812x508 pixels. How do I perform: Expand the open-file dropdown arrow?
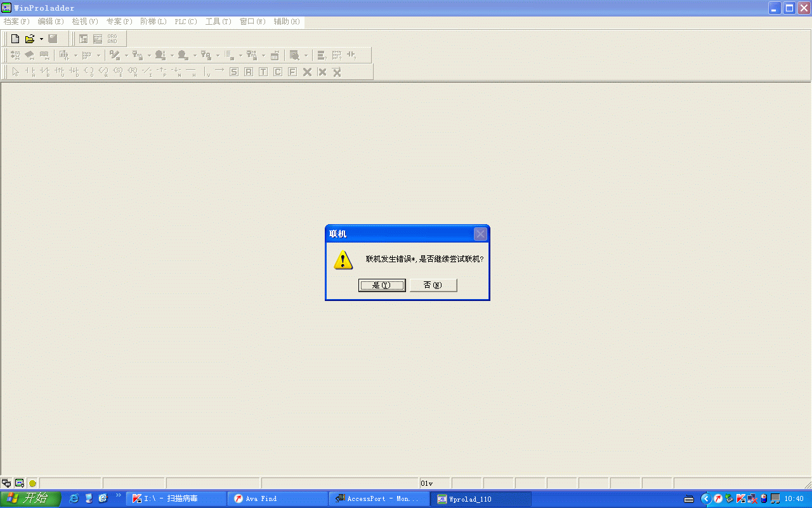(41, 39)
